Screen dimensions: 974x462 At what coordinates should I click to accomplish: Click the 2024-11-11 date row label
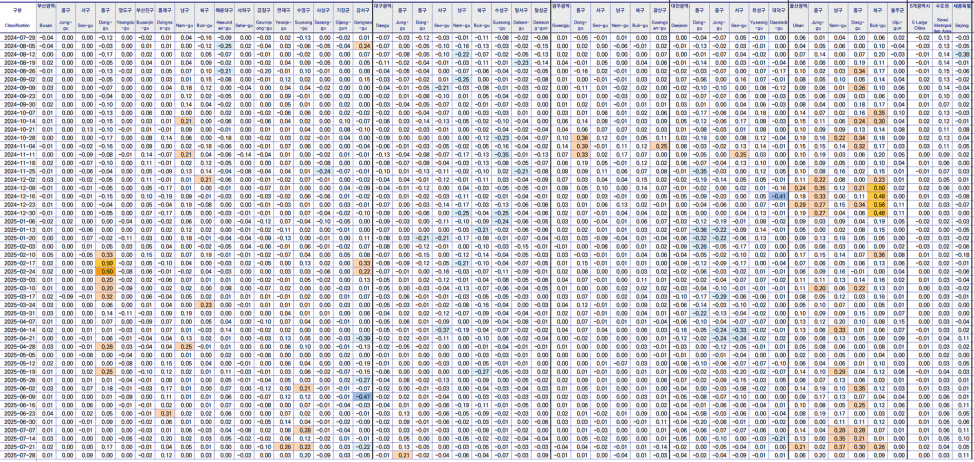17,154
